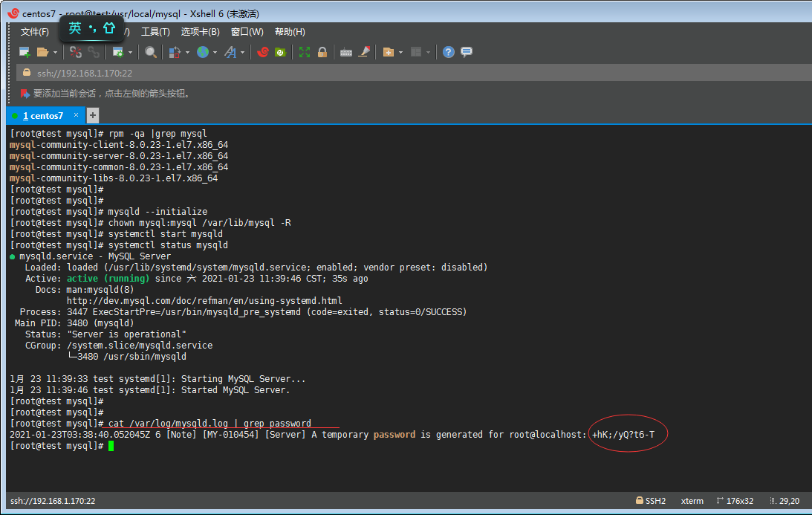Image resolution: width=812 pixels, height=515 pixels.
Task: Click the speech bubble feedback icon
Action: (467, 52)
